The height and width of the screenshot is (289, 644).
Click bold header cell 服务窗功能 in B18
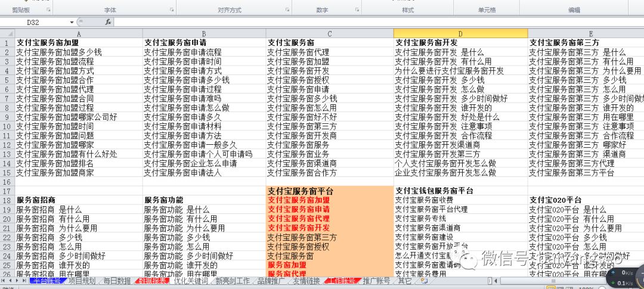tap(204, 200)
